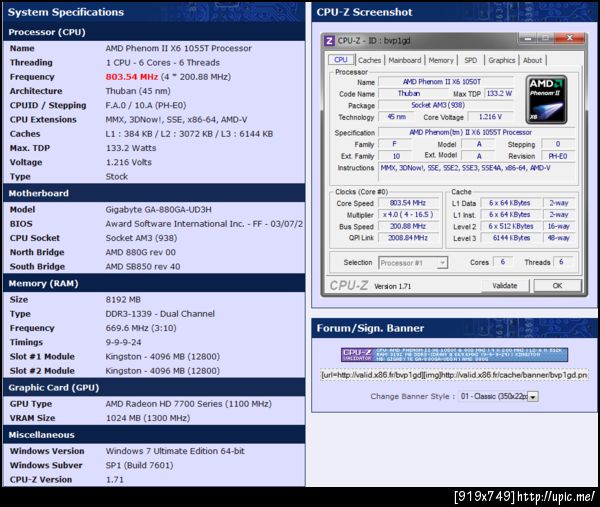This screenshot has height=507, width=600.
Task: Click the AMD Phenom II processor logo
Action: tap(546, 99)
